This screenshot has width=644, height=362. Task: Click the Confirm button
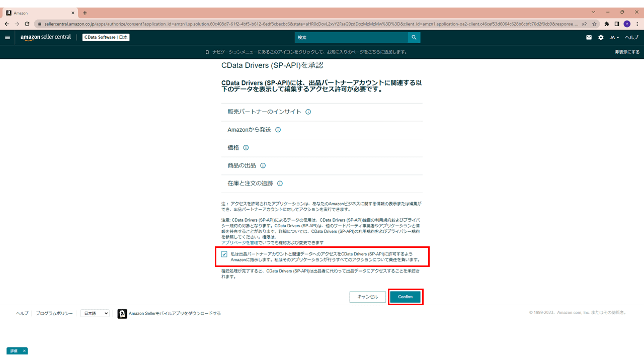click(x=405, y=297)
